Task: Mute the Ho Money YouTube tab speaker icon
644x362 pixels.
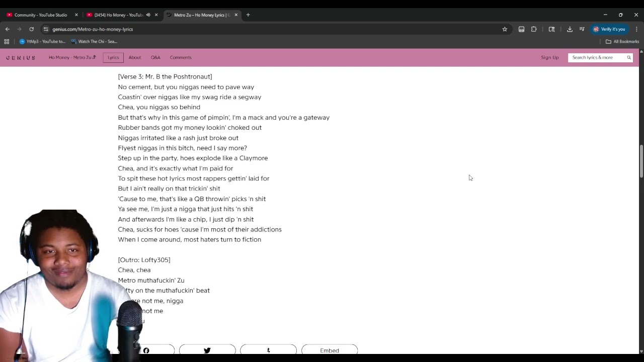Action: 148,15
